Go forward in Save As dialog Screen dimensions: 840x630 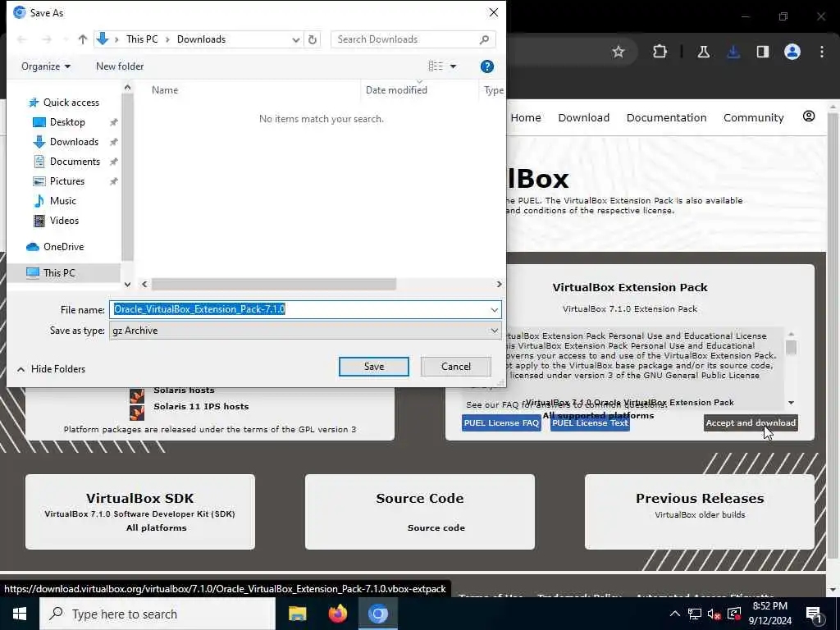pos(47,39)
